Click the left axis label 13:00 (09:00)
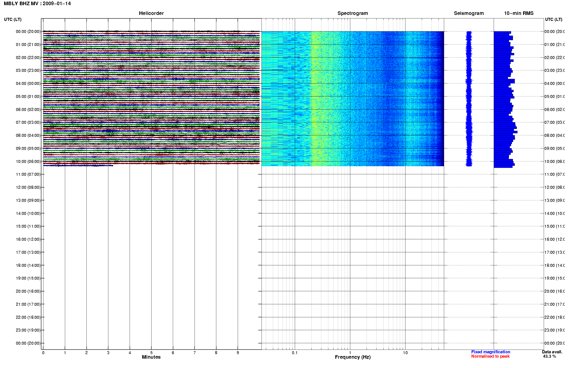This screenshot has height=368, width=588. (x=28, y=201)
